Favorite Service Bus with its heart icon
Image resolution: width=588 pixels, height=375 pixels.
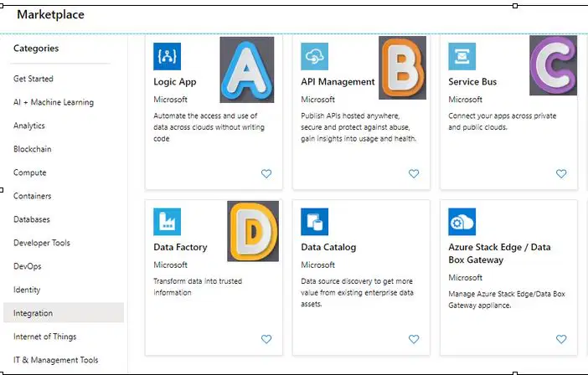pos(561,173)
